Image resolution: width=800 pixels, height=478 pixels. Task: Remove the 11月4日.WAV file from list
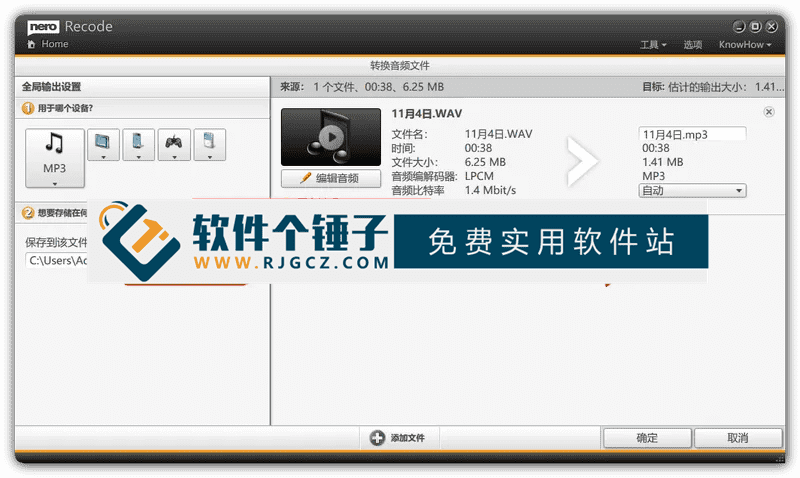tap(769, 112)
